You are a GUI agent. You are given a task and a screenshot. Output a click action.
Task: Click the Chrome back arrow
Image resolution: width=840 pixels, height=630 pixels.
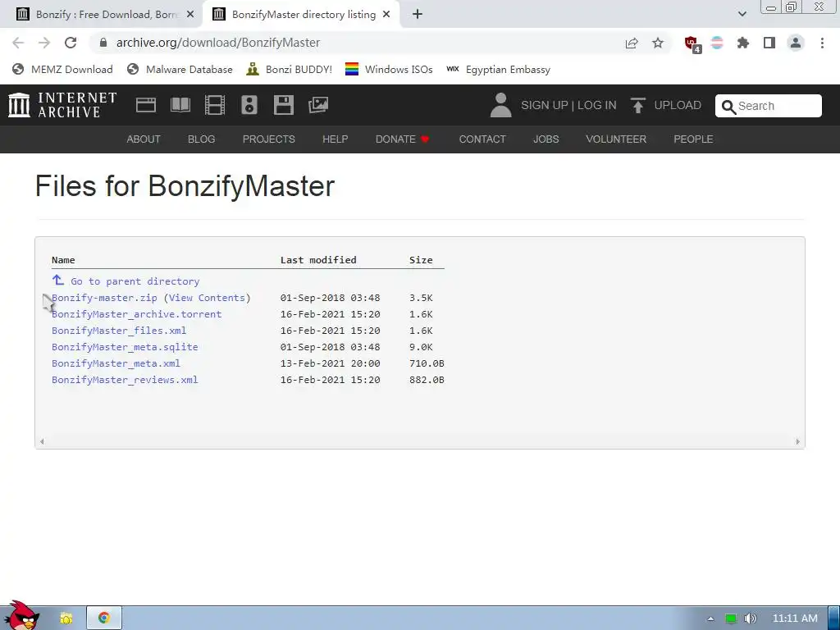pyautogui.click(x=18, y=43)
